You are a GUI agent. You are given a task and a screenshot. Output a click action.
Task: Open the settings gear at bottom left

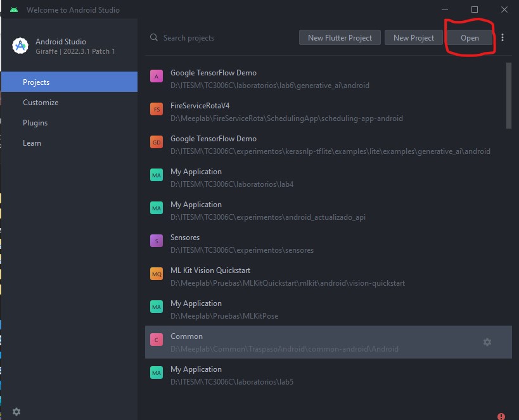16,411
